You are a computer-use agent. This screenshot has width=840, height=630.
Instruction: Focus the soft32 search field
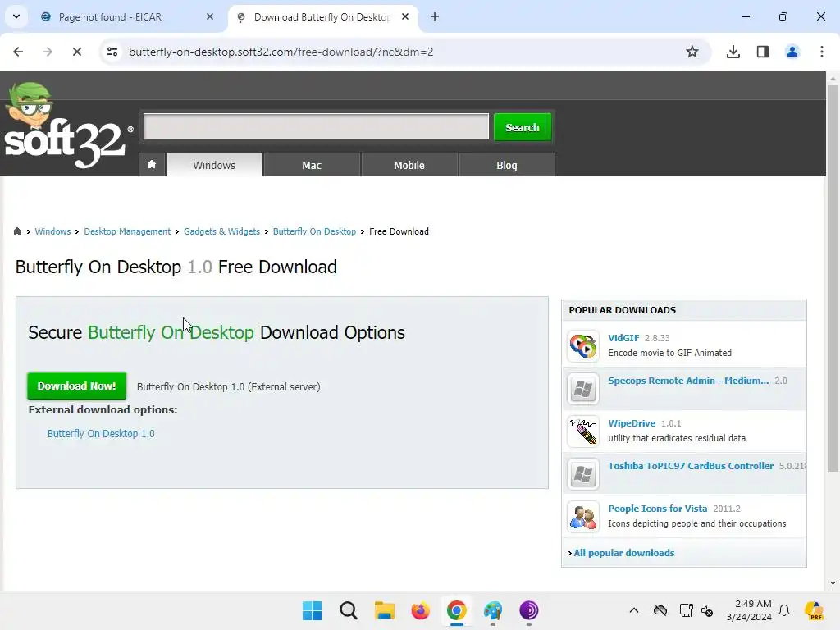coord(316,126)
